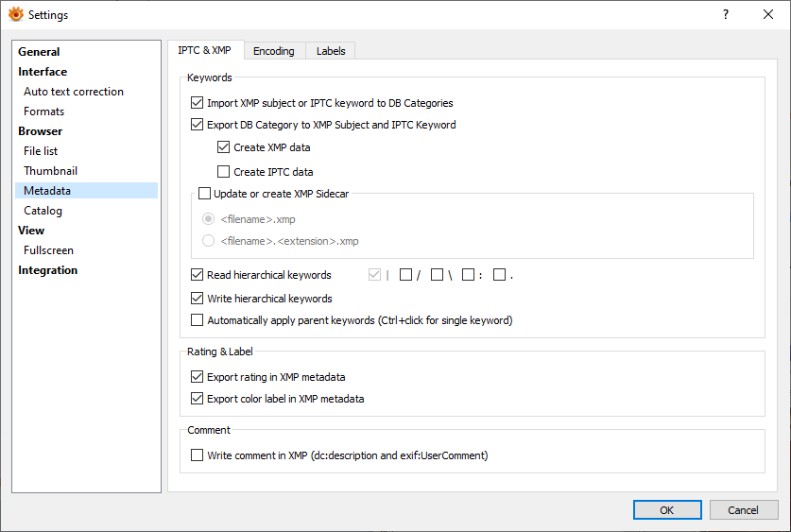Select Integration category in sidebar
Image resolution: width=791 pixels, height=532 pixels.
[x=48, y=270]
